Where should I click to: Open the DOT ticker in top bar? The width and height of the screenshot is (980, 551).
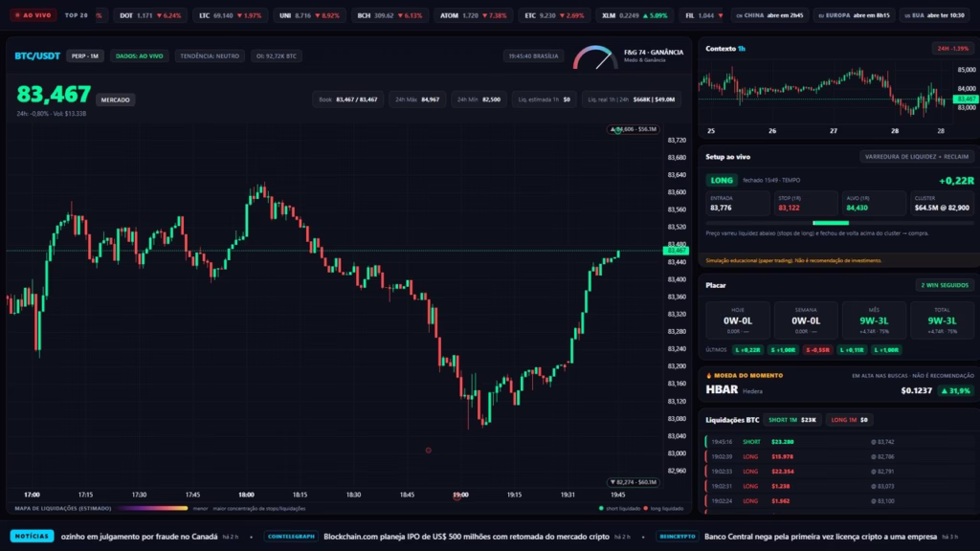tap(150, 15)
